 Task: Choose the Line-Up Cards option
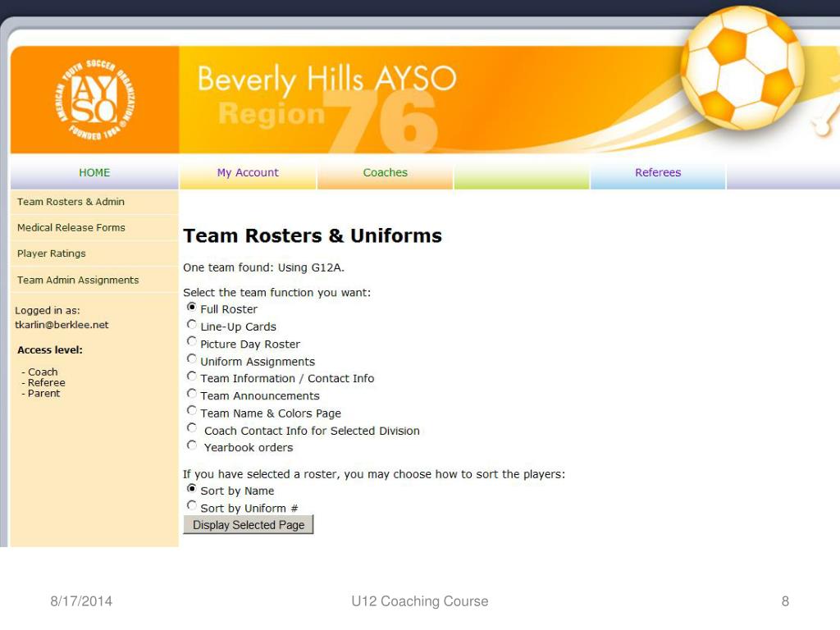point(192,324)
